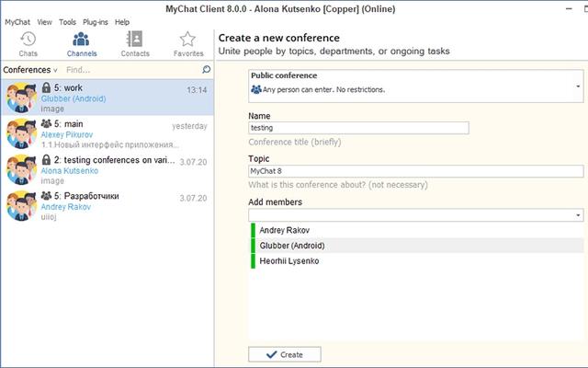Screen dimensions: 588x368
Task: Select member Heorhii Lysenko
Action: coord(293,260)
